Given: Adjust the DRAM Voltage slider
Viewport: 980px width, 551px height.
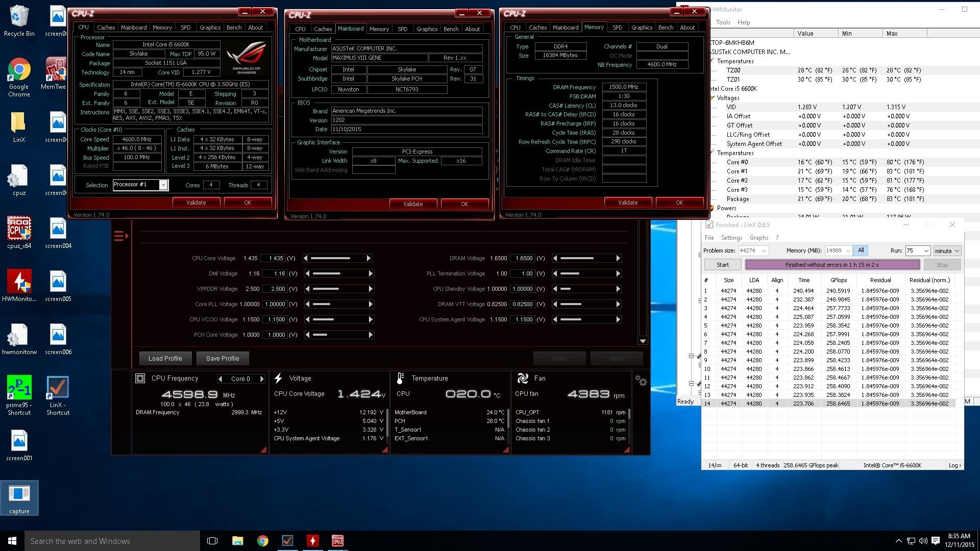Looking at the screenshot, I should (x=587, y=258).
